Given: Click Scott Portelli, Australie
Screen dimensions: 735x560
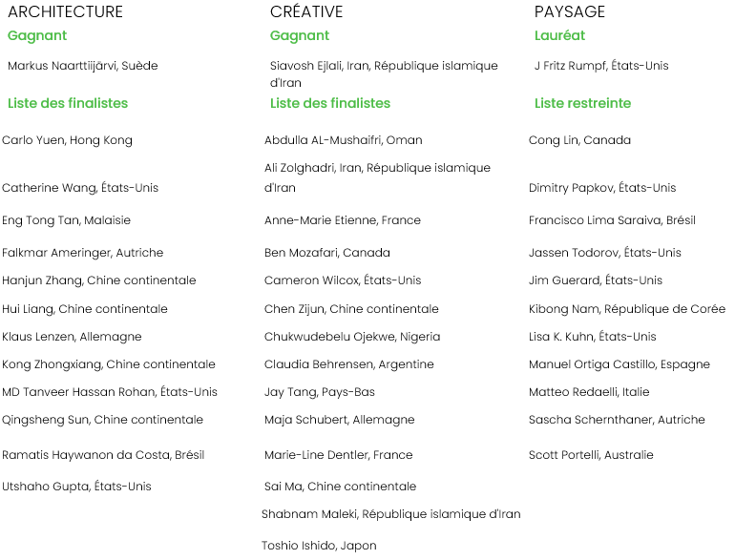Looking at the screenshot, I should 591,455.
